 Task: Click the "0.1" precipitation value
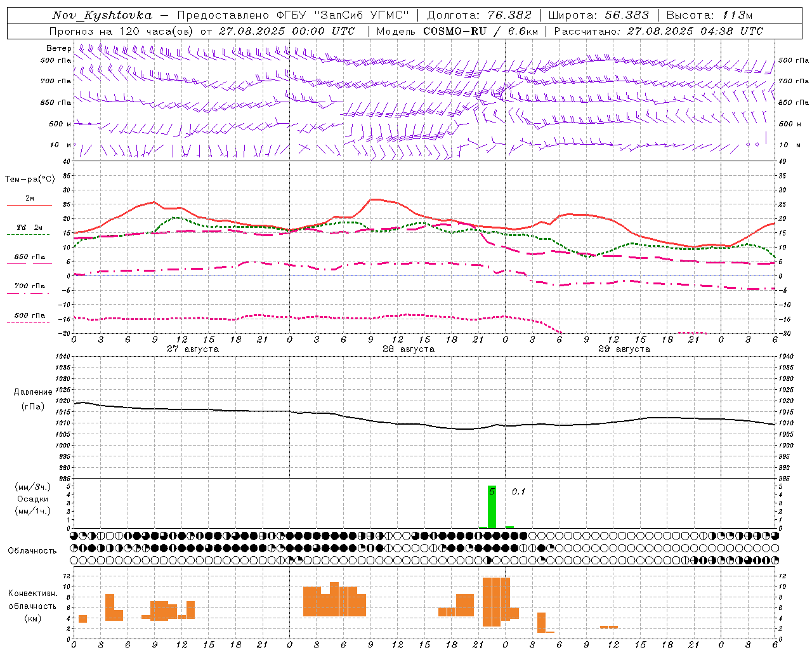[x=519, y=491]
